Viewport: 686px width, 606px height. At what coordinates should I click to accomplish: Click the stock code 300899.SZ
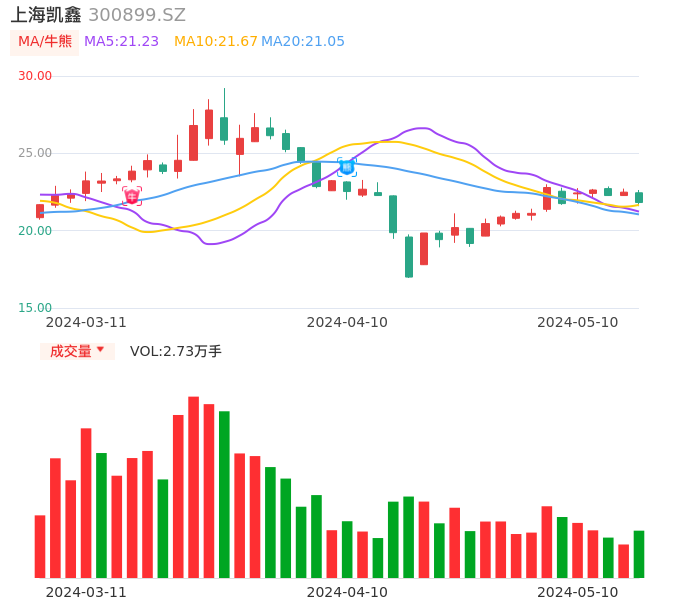pos(137,15)
